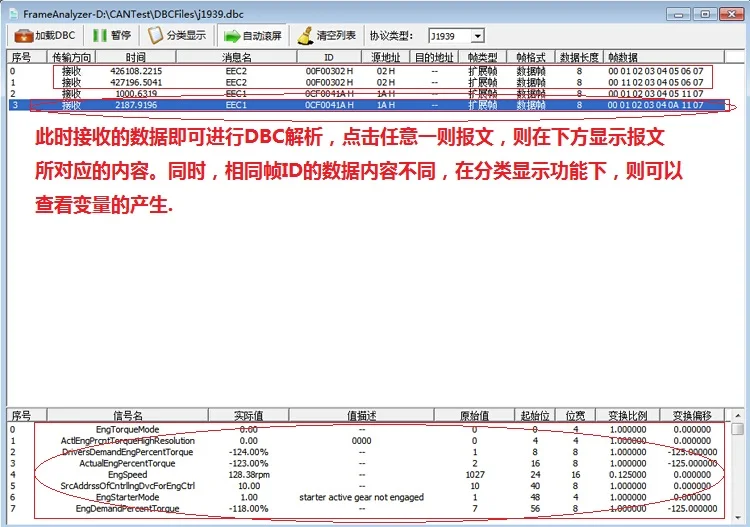
Task: Click the 信号名 column header
Action: tap(127, 416)
